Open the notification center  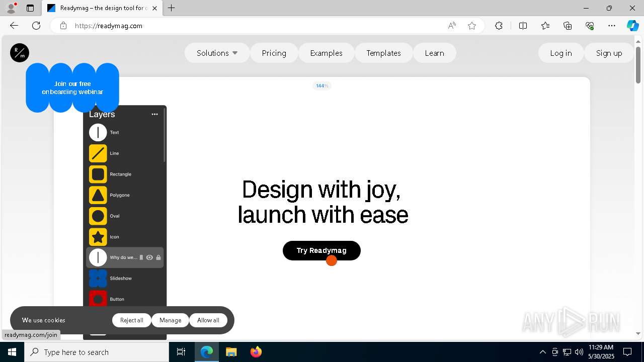[x=627, y=352]
